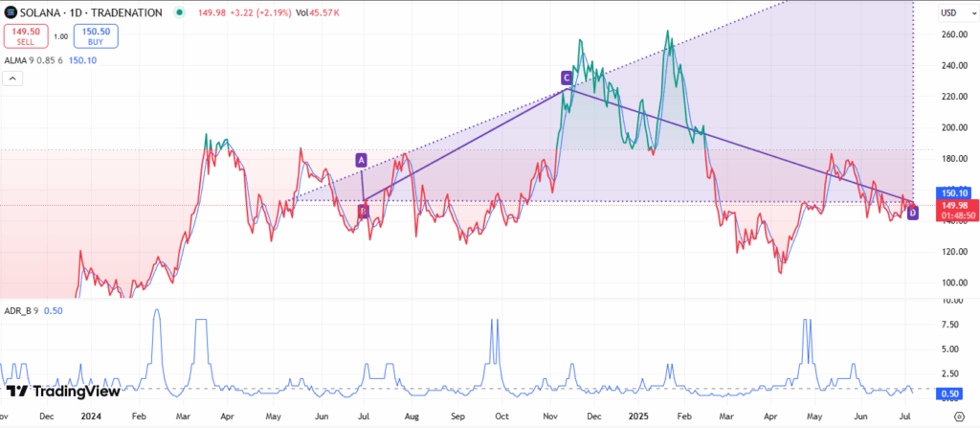Select pattern point D marker

coord(912,213)
